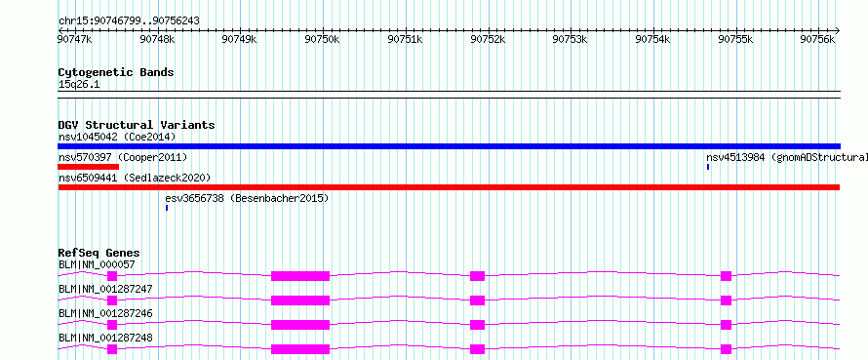The width and height of the screenshot is (868, 360).
Task: Click the long red nsv6509441 variant bar
Action: (x=449, y=187)
